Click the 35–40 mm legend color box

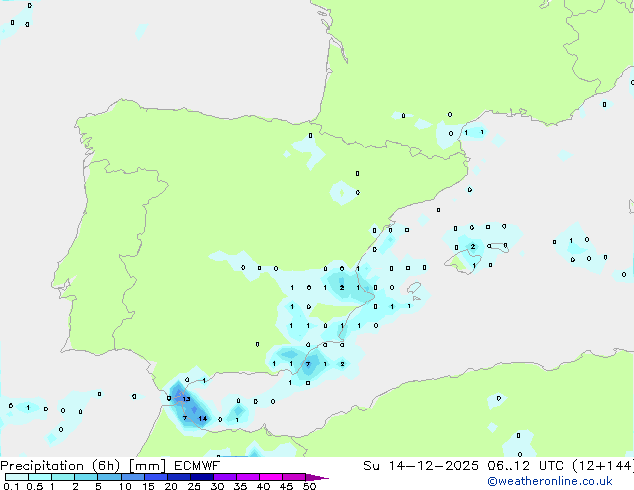click(x=248, y=477)
